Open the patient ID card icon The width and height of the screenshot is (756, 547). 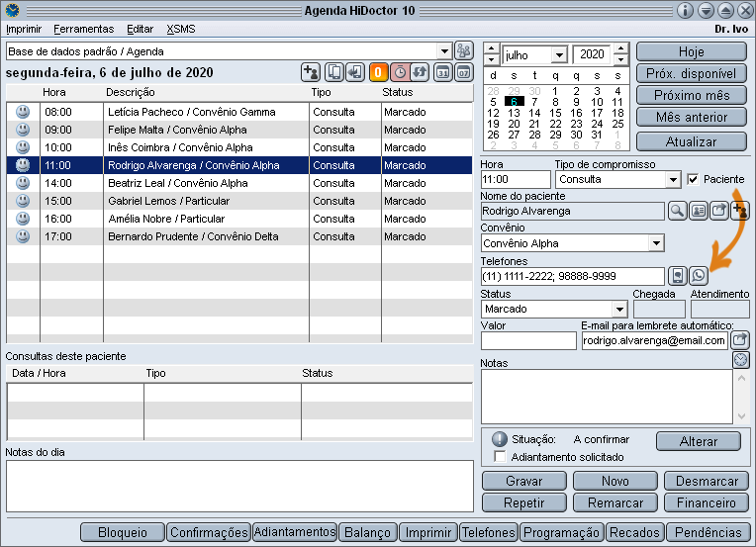pos(699,211)
